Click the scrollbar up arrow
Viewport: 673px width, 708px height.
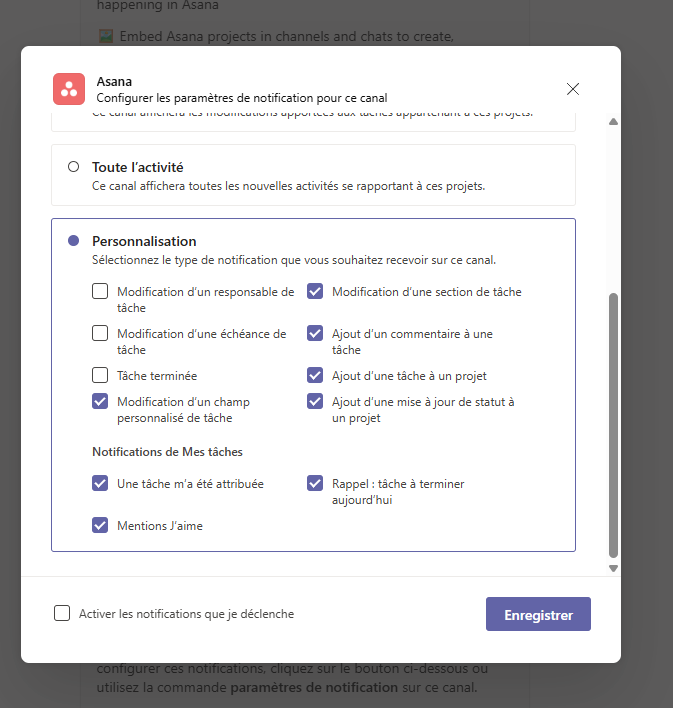(613, 121)
